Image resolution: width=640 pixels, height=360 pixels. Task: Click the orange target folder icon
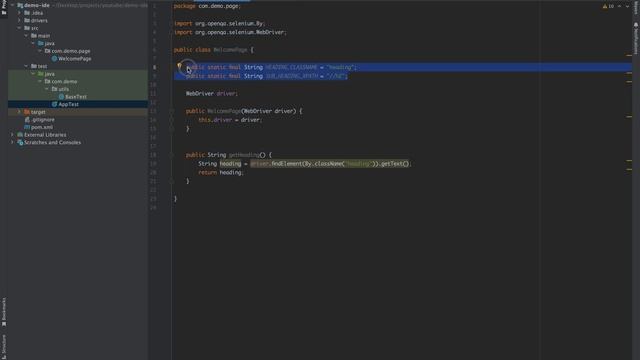pos(27,112)
